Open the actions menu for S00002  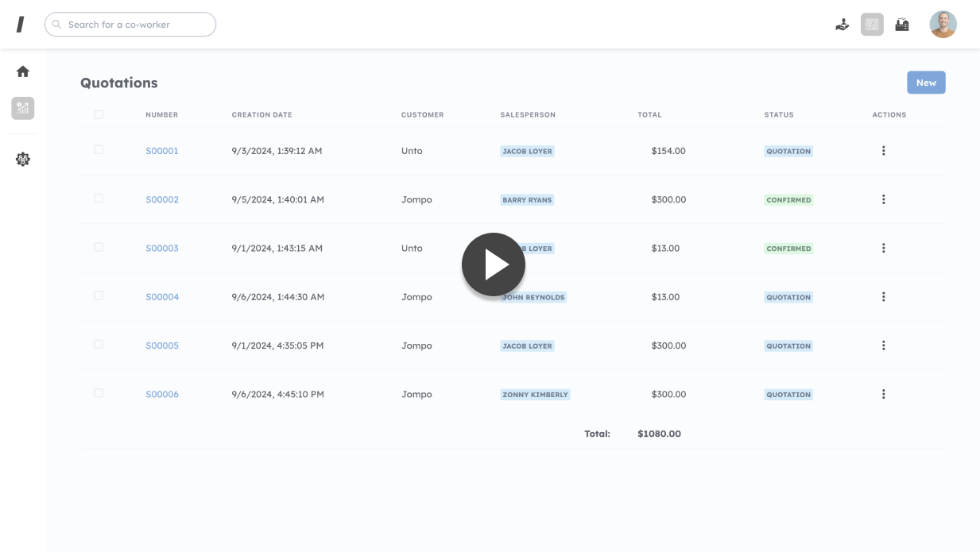click(x=883, y=199)
